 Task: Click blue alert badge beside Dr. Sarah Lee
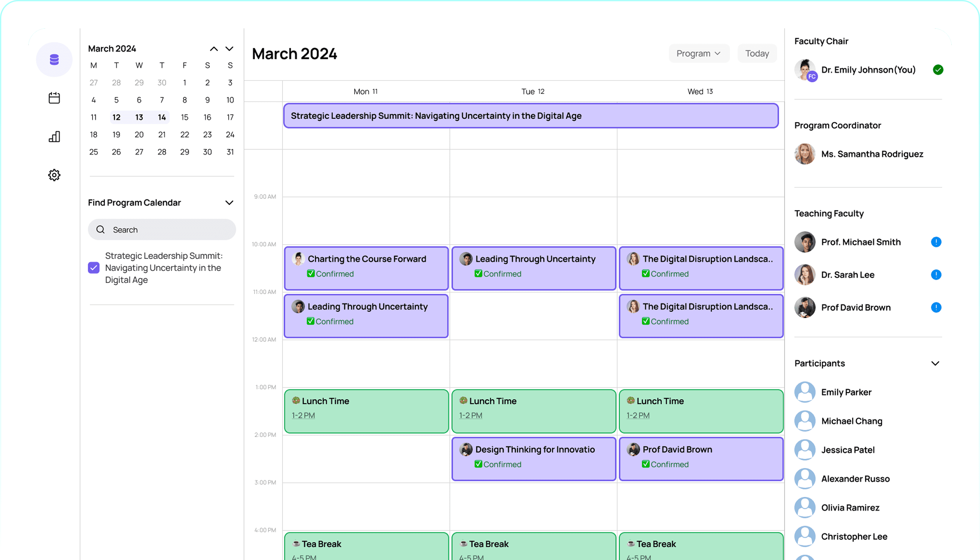pyautogui.click(x=936, y=275)
